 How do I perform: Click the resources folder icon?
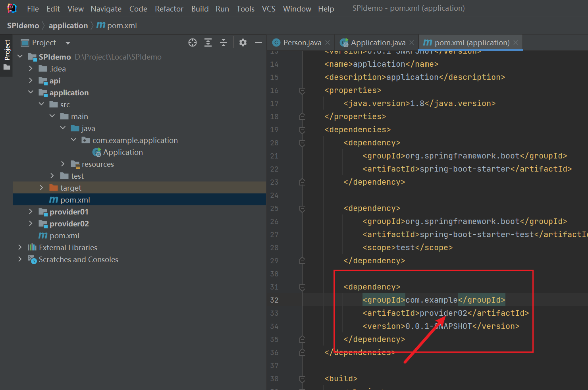[x=75, y=164]
